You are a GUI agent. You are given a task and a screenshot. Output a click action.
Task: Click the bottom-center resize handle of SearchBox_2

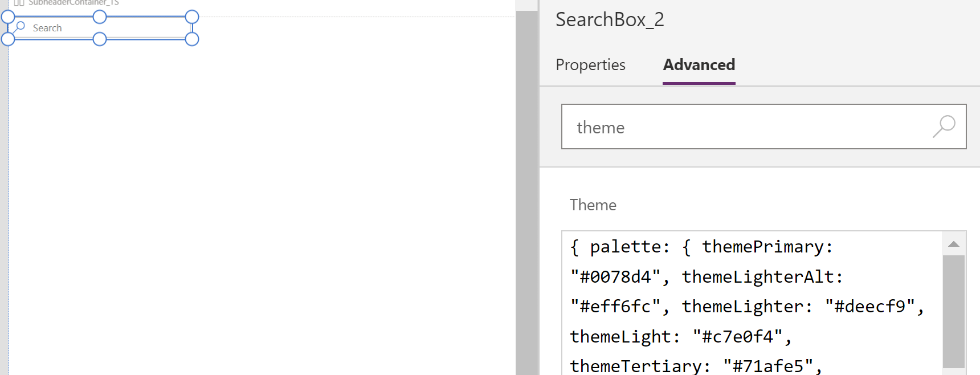coord(100,40)
